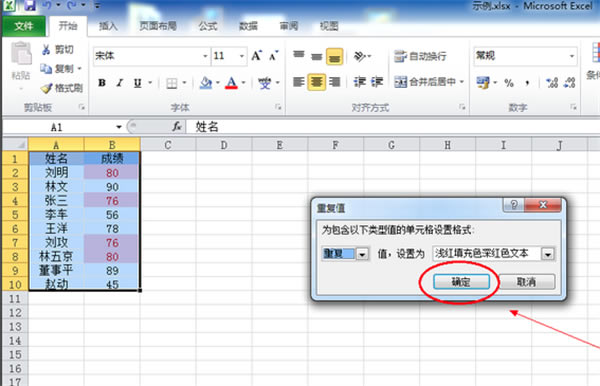Click the select-all corner of the sheet

tap(15, 144)
